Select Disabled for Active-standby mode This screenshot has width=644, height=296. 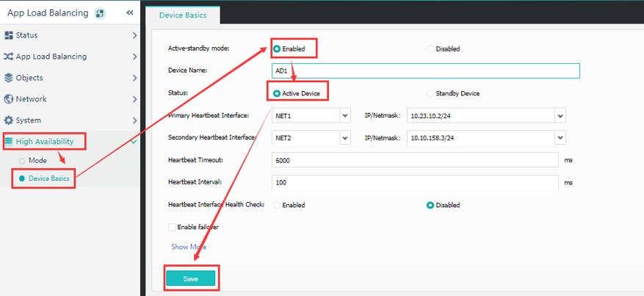[430, 49]
